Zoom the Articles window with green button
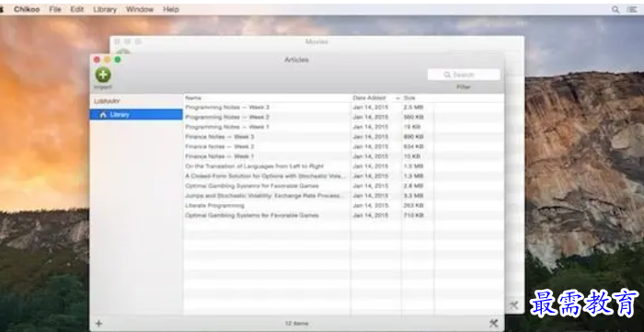Image resolution: width=644 pixels, height=332 pixels. (118, 60)
